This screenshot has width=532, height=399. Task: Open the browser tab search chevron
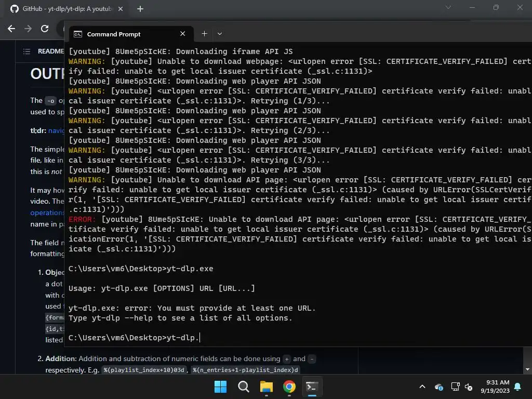coord(448,7)
